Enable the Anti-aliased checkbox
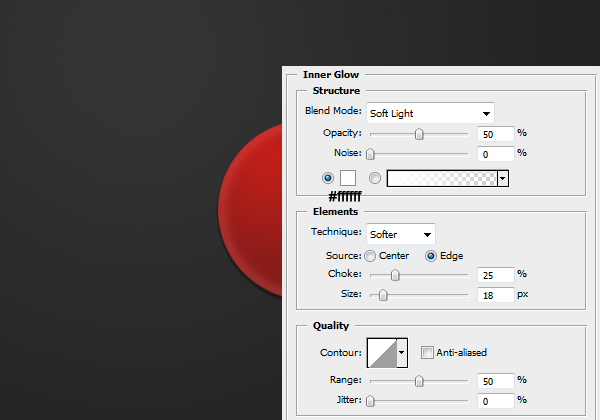The width and height of the screenshot is (600, 420). point(427,352)
